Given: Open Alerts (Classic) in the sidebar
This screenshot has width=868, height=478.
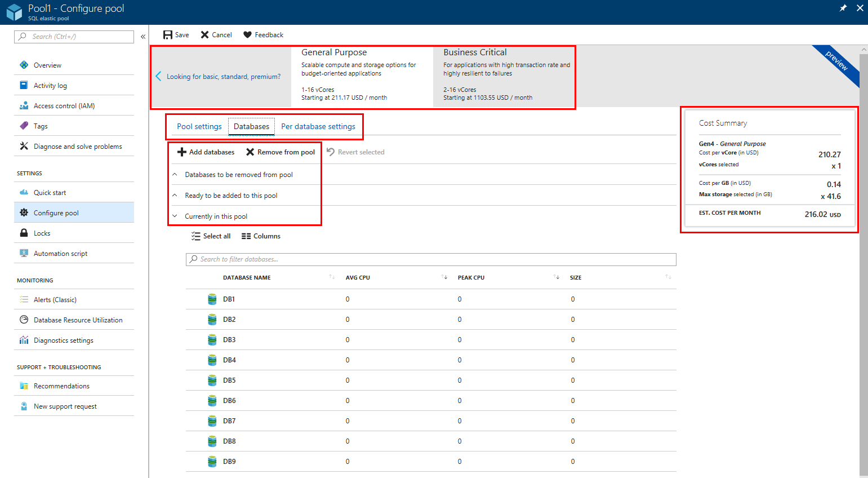Looking at the screenshot, I should (74, 299).
